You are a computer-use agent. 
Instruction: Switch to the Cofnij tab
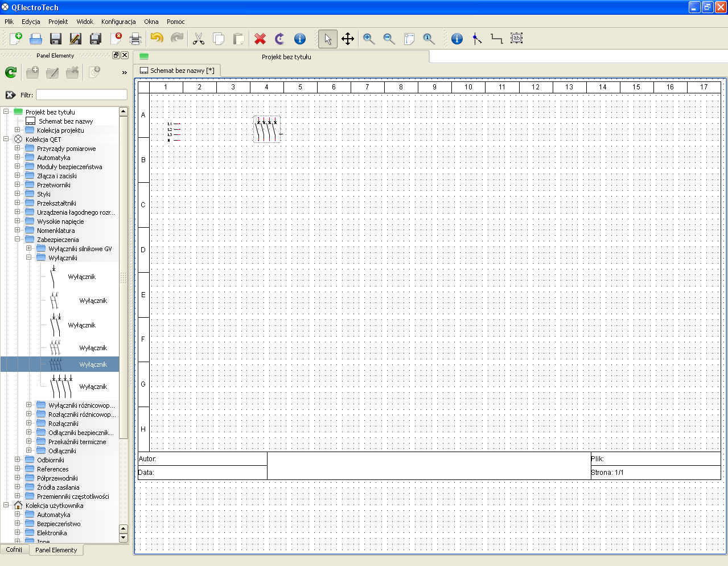14,549
